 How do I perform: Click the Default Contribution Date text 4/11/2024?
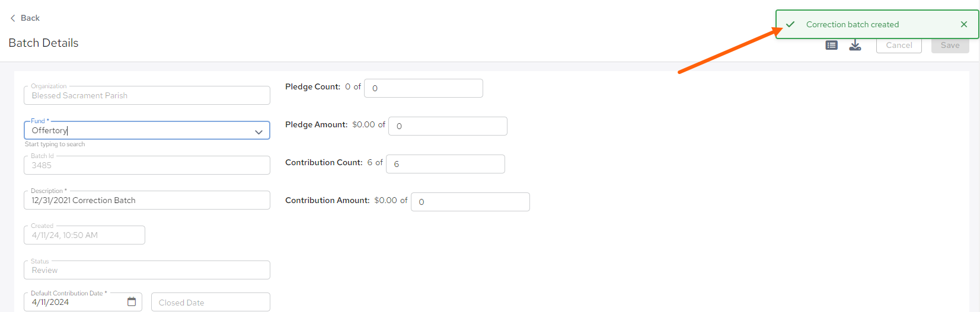pyautogui.click(x=50, y=302)
